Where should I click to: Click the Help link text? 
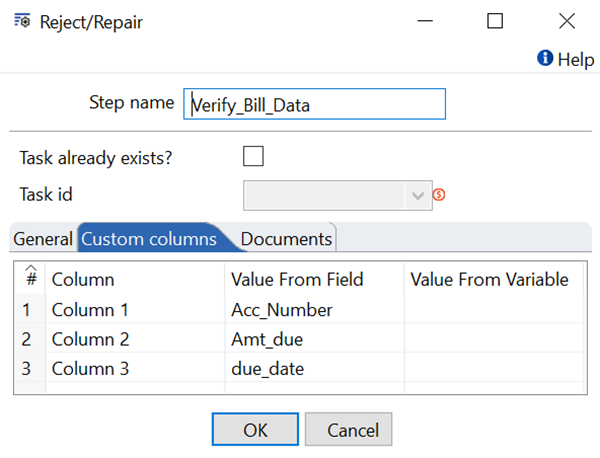click(x=576, y=60)
